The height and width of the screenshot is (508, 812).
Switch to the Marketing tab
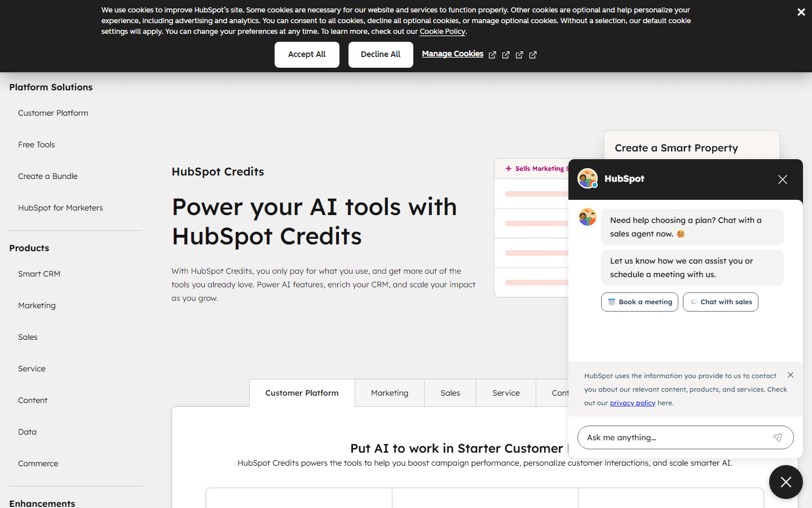[x=389, y=393]
